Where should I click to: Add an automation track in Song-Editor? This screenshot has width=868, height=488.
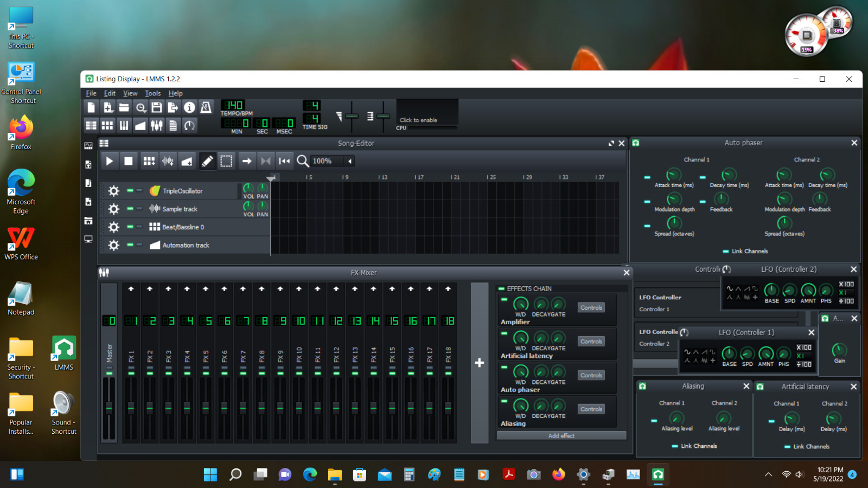coord(187,161)
